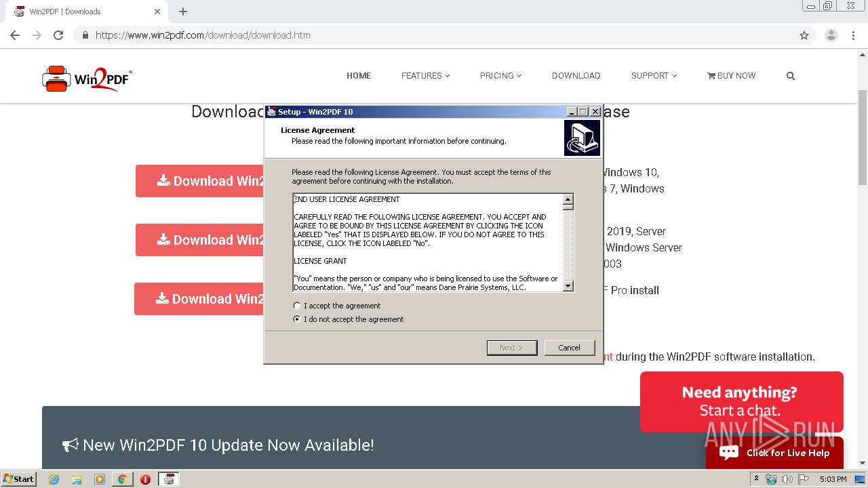
Task: Close the Win2PDF Downloads tab
Action: click(157, 12)
